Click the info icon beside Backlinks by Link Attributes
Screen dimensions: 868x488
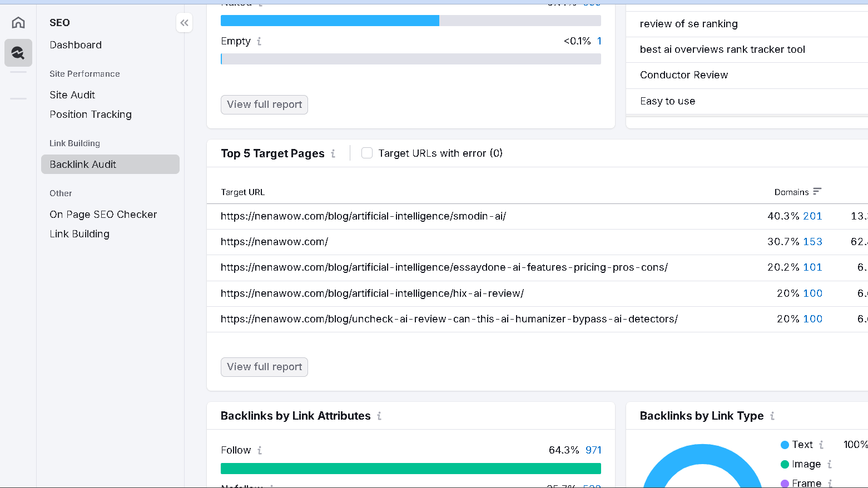pyautogui.click(x=379, y=415)
